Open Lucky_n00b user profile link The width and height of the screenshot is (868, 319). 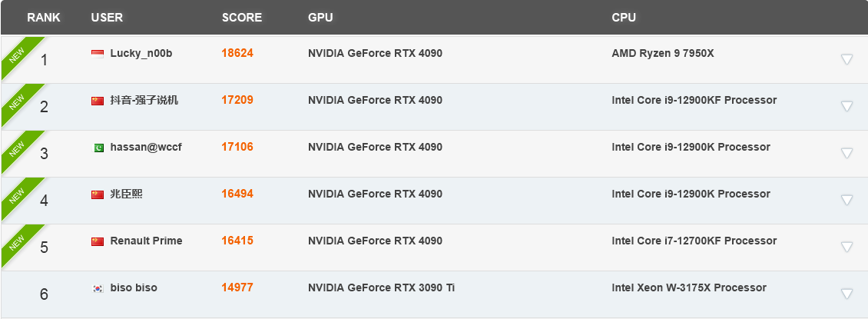tap(141, 54)
